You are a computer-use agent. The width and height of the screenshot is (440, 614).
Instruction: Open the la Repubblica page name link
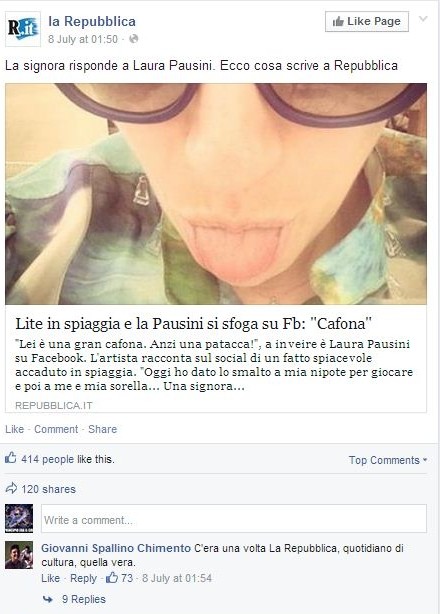pos(92,21)
